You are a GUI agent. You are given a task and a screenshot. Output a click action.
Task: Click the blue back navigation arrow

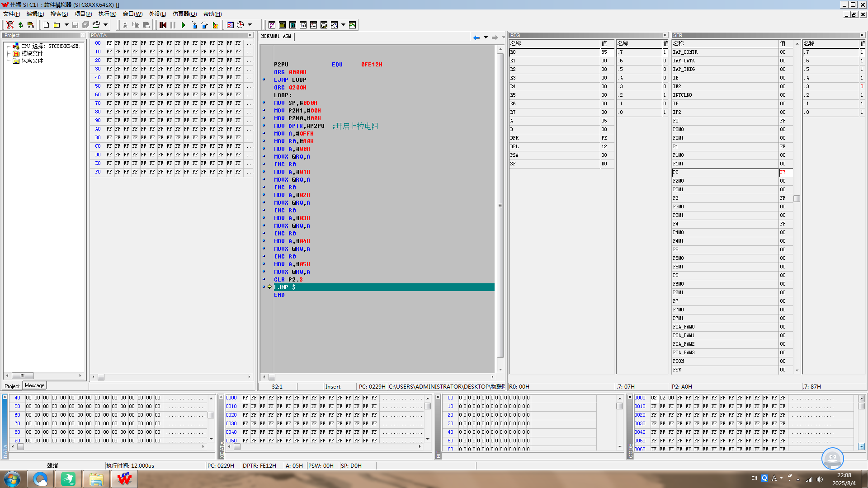[476, 38]
